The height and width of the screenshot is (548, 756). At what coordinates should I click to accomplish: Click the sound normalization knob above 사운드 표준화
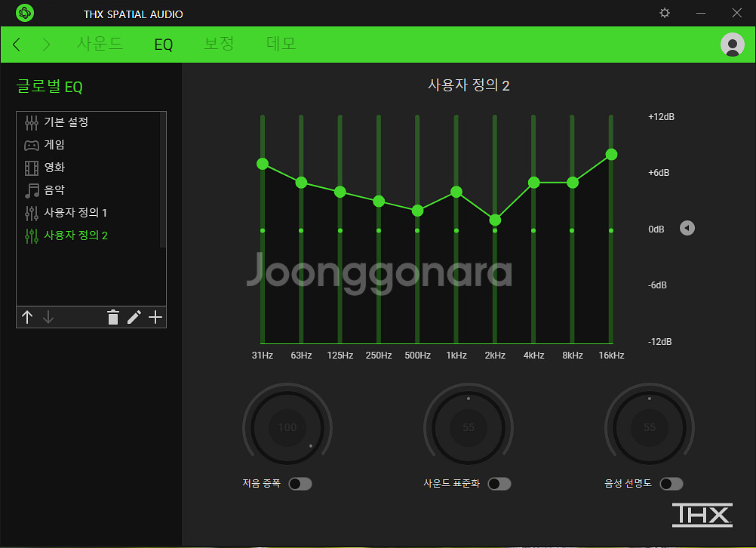[x=469, y=427]
